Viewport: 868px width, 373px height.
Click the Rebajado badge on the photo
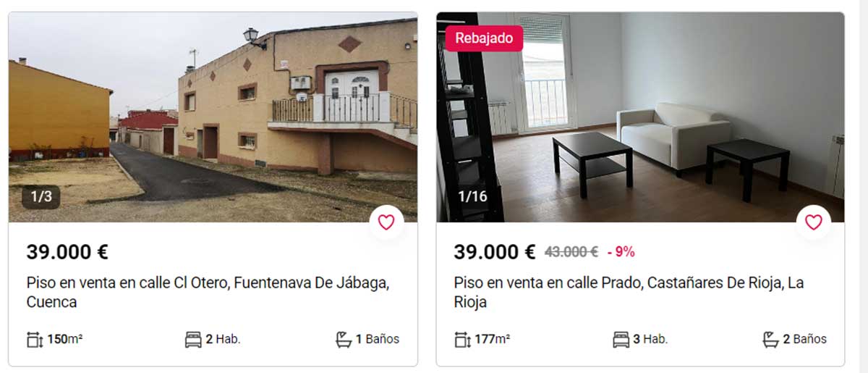click(x=484, y=38)
